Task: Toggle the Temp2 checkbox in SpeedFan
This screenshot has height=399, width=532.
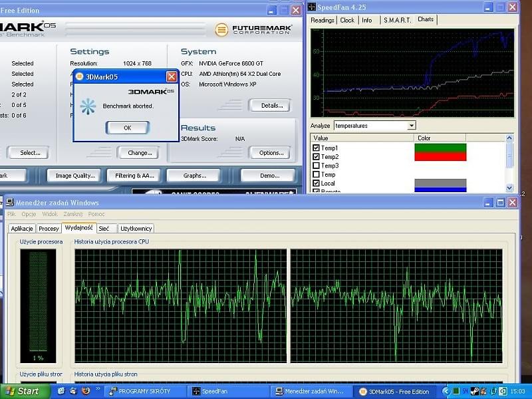Action: pyautogui.click(x=317, y=157)
